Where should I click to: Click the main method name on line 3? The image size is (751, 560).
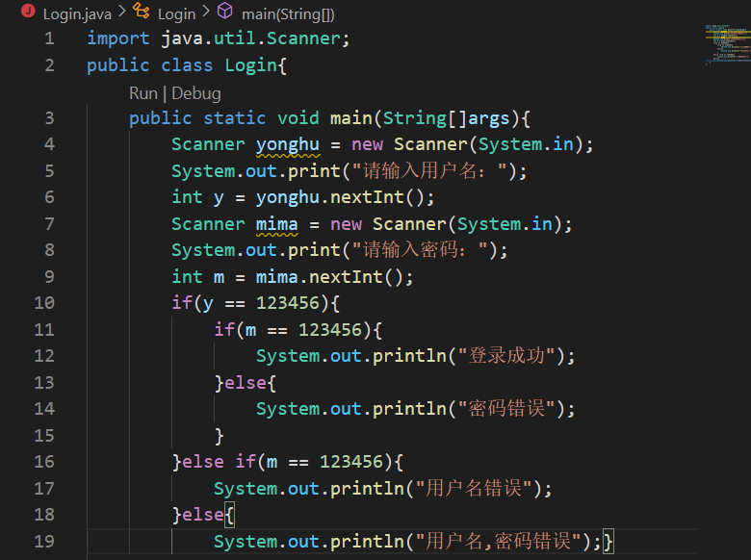(x=351, y=118)
